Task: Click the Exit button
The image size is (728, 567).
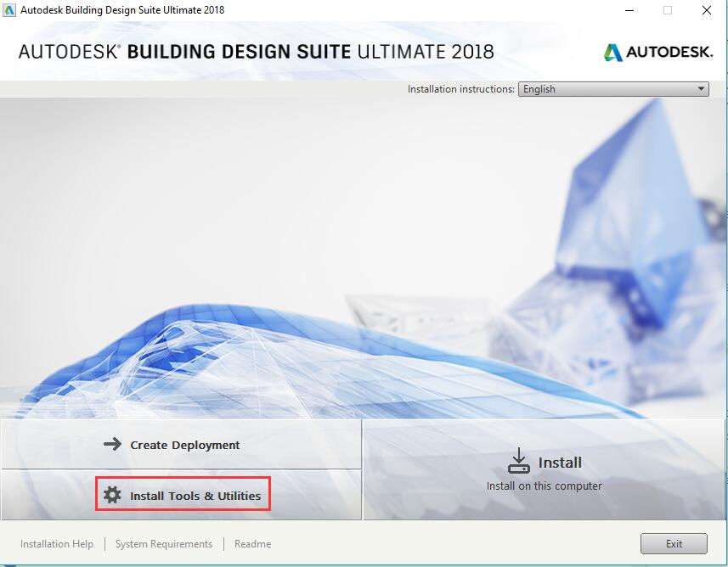Action: [674, 544]
